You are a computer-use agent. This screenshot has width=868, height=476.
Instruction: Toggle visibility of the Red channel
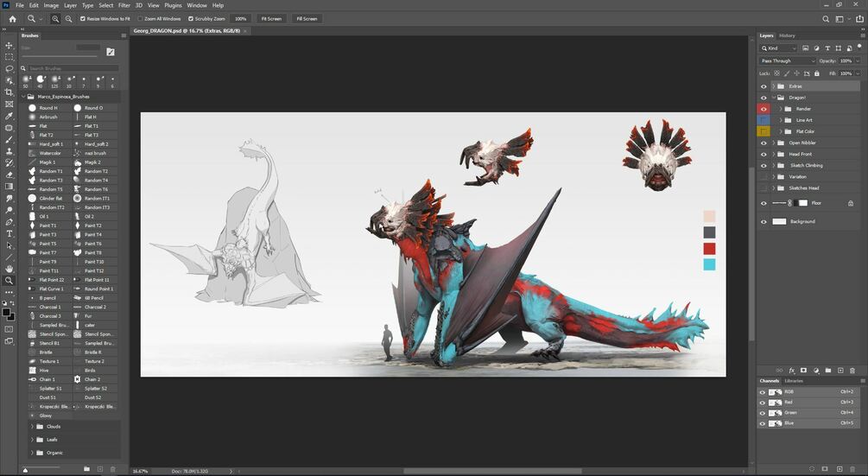click(763, 403)
